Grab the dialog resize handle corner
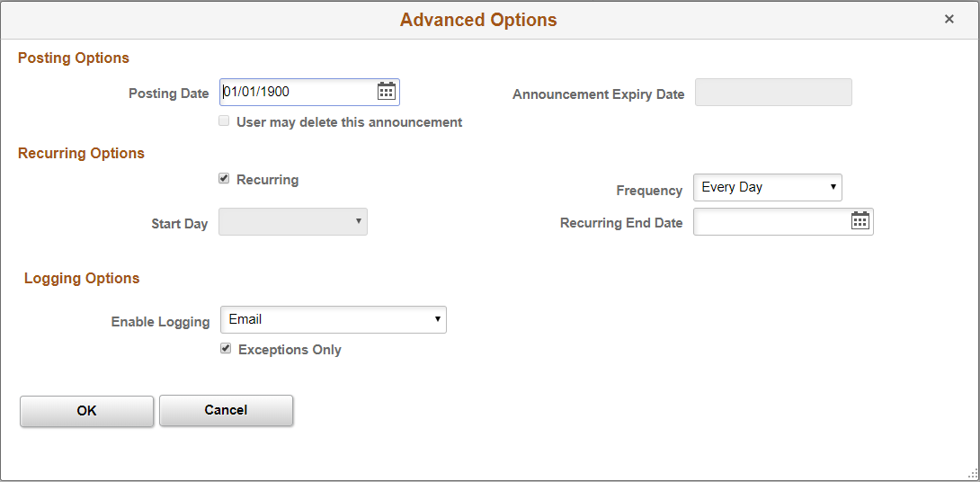980x482 pixels. coord(973,474)
